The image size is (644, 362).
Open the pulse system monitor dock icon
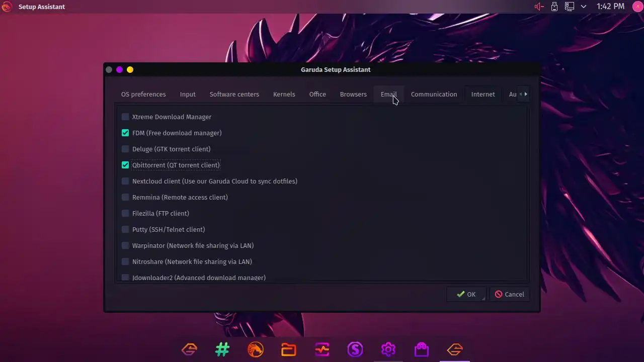pyautogui.click(x=321, y=349)
